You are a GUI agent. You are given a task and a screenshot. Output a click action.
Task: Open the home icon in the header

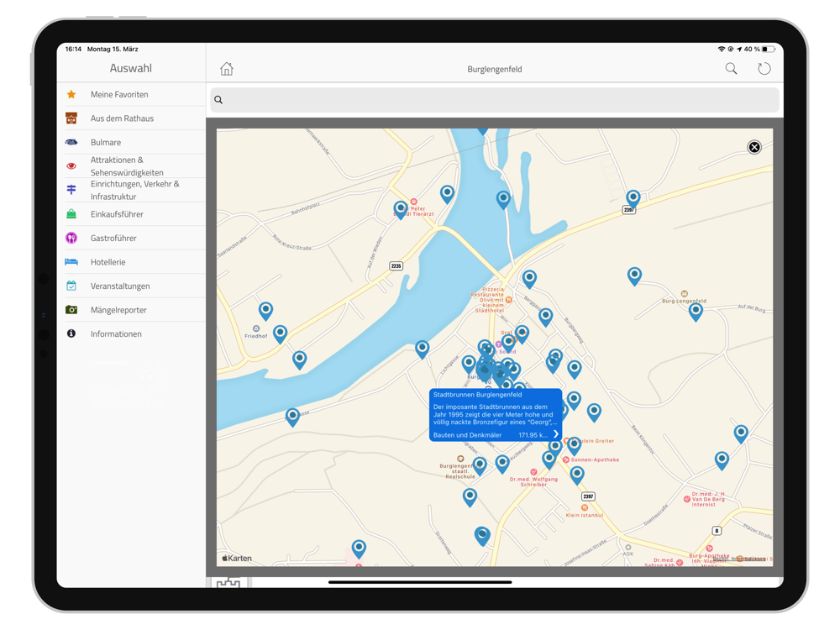pos(227,69)
